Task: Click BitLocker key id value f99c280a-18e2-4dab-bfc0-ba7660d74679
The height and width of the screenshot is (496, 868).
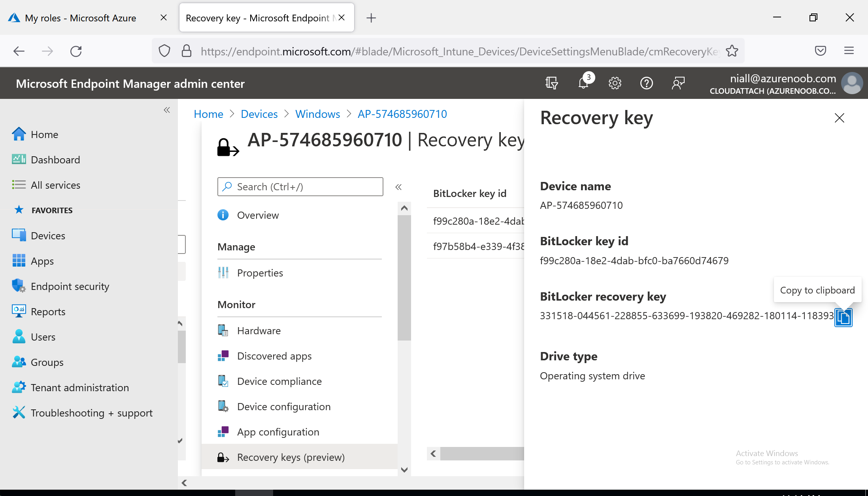Action: coord(634,261)
